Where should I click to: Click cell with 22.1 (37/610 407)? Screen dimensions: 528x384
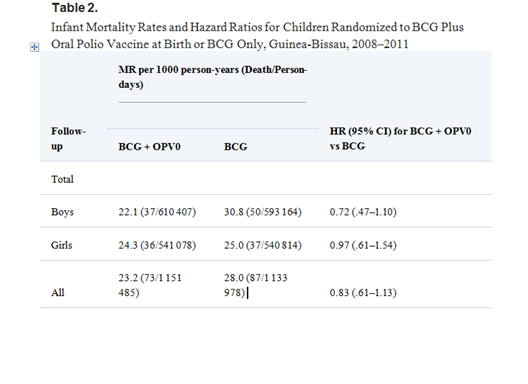click(x=157, y=212)
